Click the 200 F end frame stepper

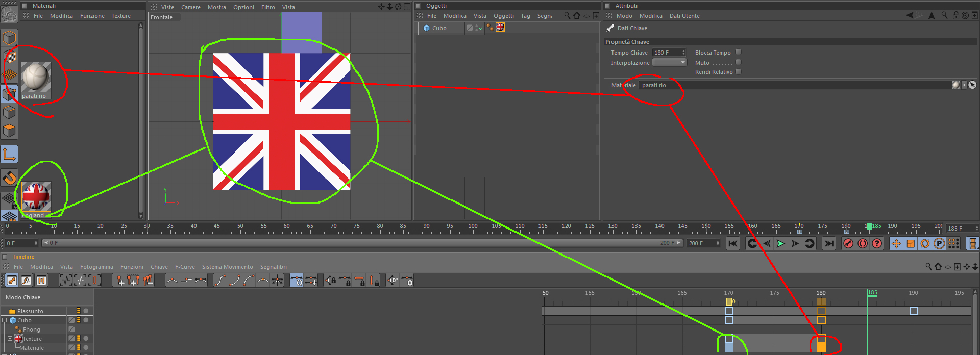coord(718,243)
